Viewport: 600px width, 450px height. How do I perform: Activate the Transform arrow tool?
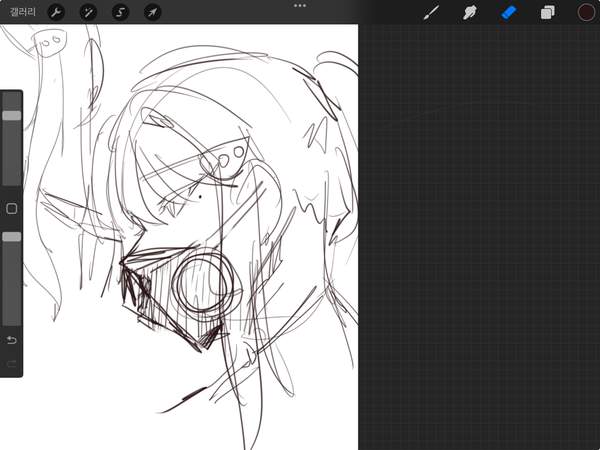tap(152, 12)
